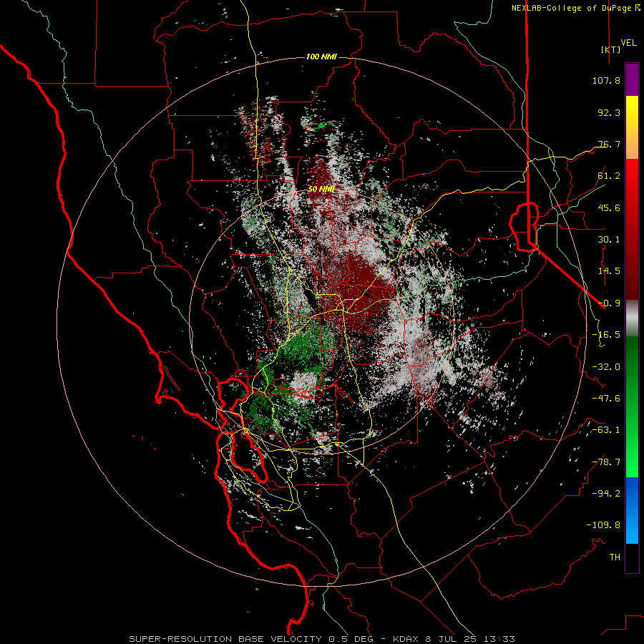Click the VEL legend title

click(628, 43)
